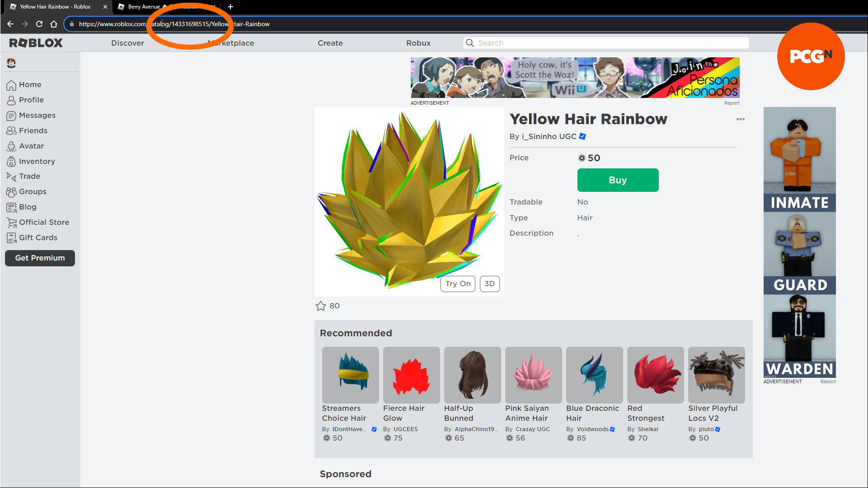Open Fierce Hair Glow title link

[404, 413]
